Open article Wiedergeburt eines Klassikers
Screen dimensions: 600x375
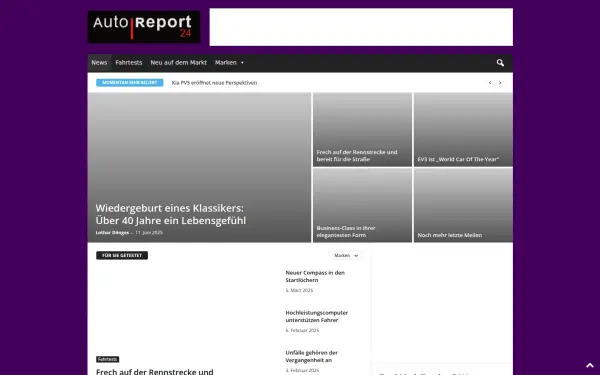tap(171, 214)
